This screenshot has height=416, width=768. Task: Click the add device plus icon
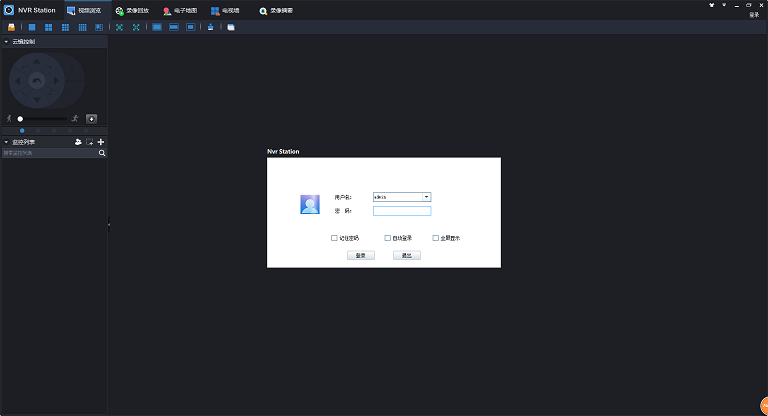click(x=101, y=142)
